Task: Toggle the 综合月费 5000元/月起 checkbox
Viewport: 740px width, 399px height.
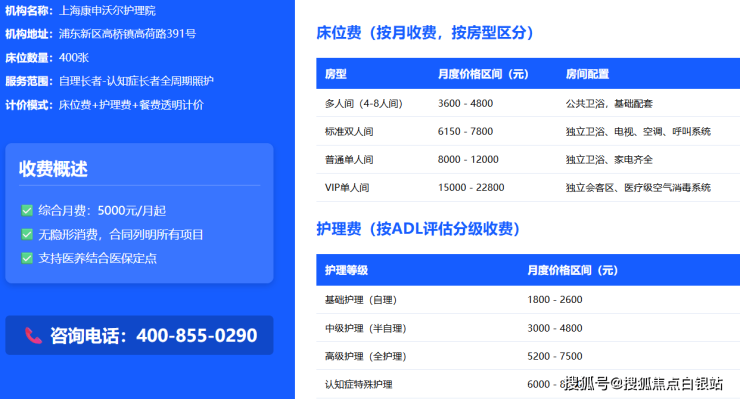Action: (x=27, y=210)
